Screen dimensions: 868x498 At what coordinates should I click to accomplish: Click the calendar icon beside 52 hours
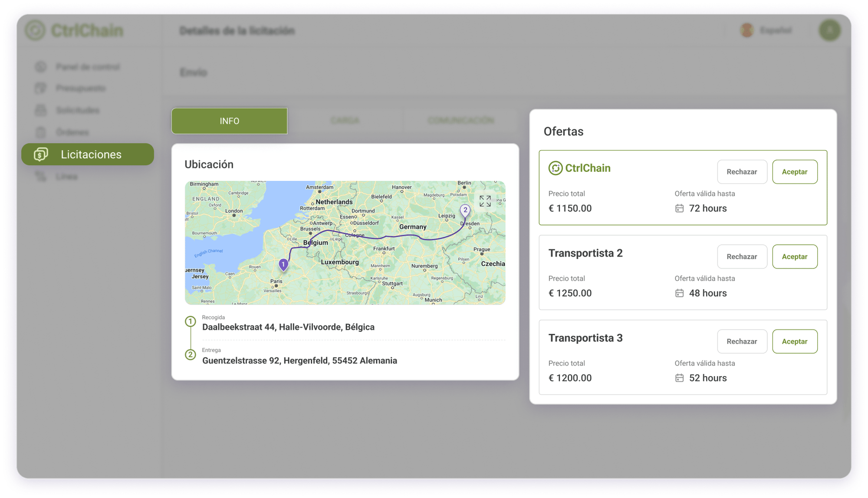click(679, 378)
